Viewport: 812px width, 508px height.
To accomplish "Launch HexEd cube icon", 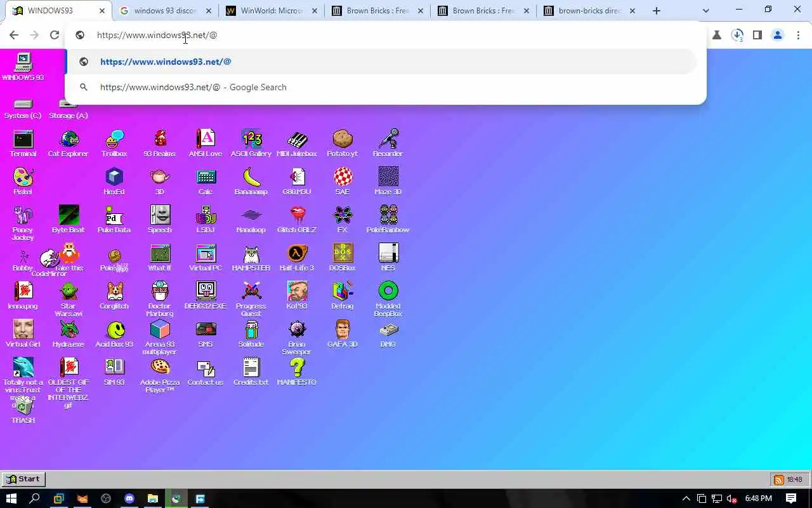I will coord(114,182).
